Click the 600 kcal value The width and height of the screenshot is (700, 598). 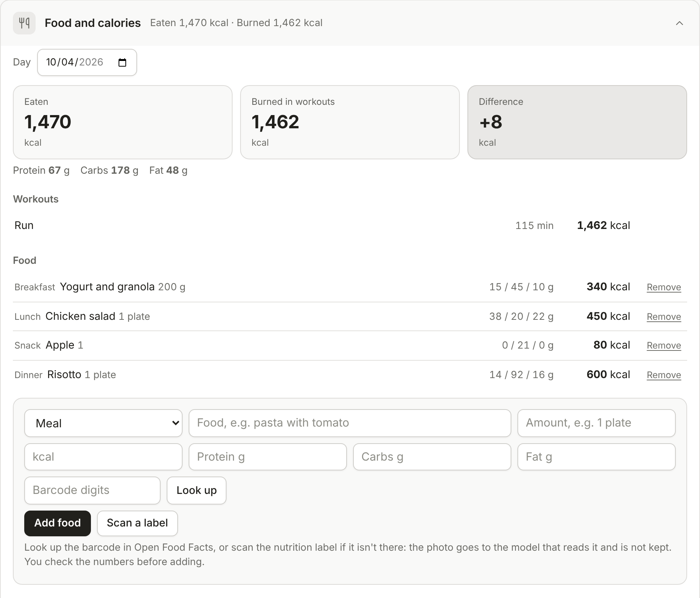(x=608, y=375)
